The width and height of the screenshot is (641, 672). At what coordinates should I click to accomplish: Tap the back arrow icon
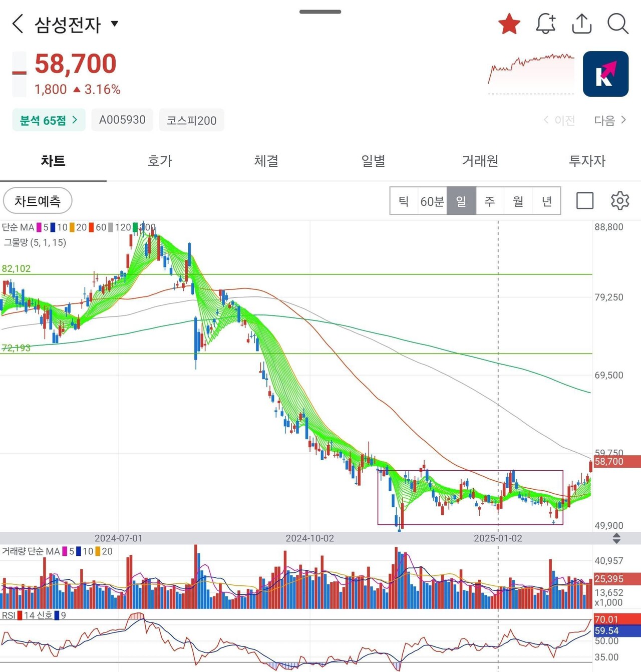click(18, 24)
